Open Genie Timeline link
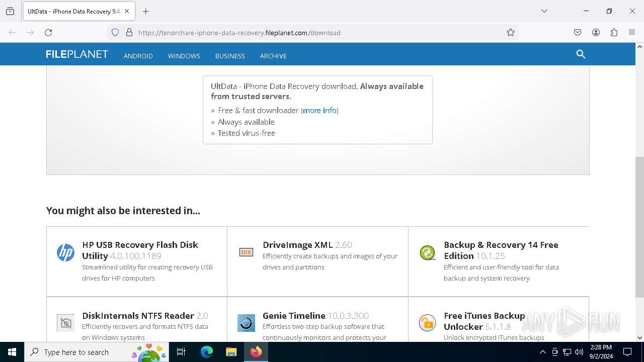This screenshot has width=644, height=362. point(294,316)
